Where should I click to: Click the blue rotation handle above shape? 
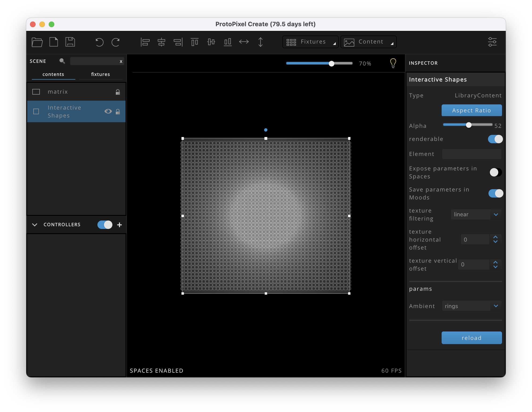266,130
